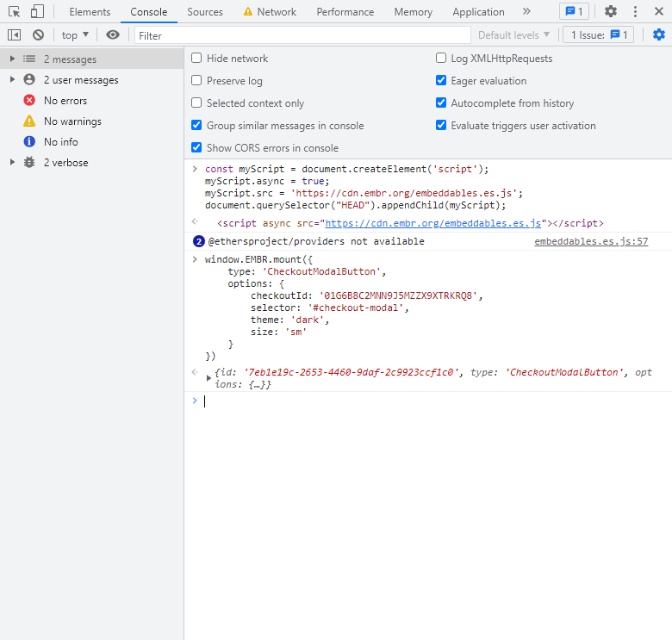Open the Network tab
672x640 pixels.
click(x=270, y=12)
